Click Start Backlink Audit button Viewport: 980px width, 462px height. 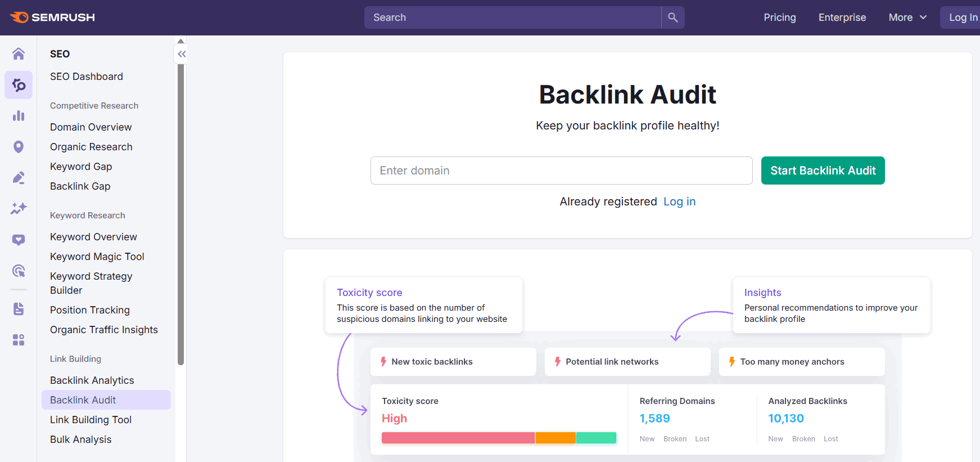(x=823, y=171)
